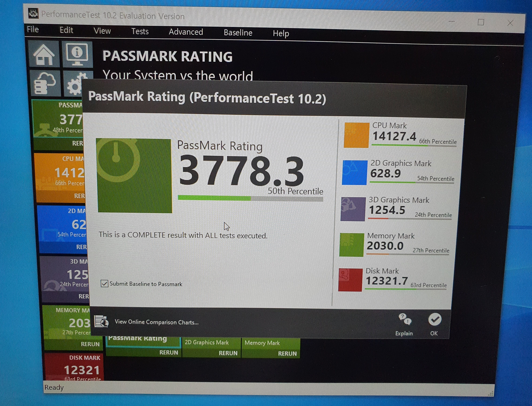Click the blue 2D Graphics Mark icon
The height and width of the screenshot is (406, 532).
click(x=354, y=172)
